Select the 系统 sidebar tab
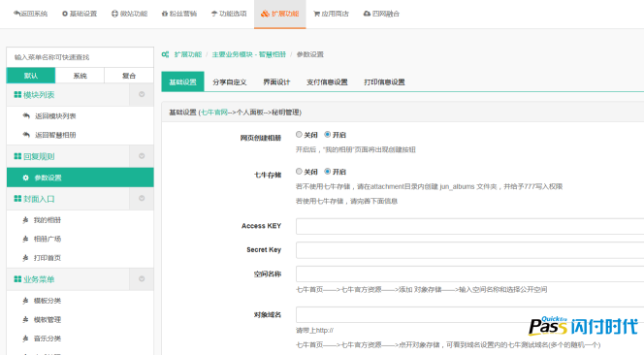Image resolution: width=644 pixels, height=355 pixels. pyautogui.click(x=80, y=76)
